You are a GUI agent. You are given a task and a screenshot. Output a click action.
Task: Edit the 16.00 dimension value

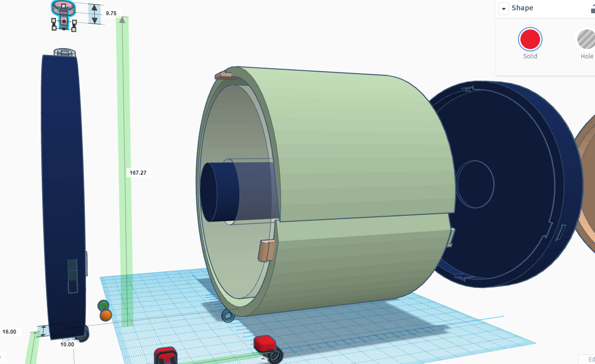pos(9,332)
